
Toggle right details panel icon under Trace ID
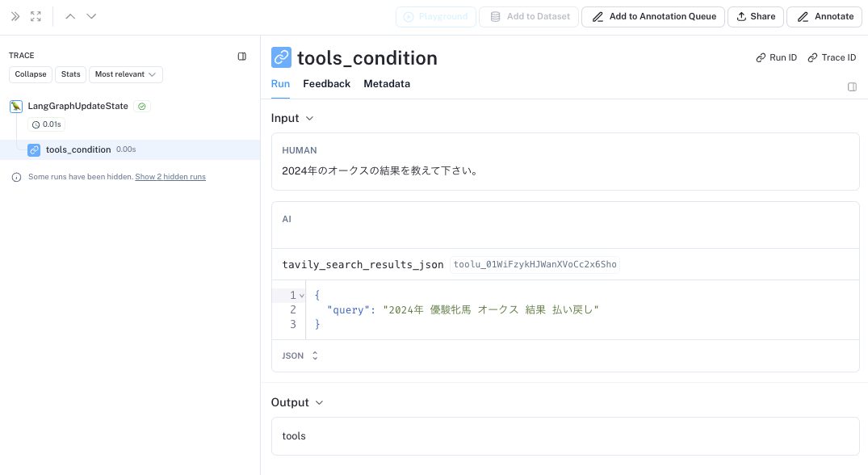click(852, 87)
